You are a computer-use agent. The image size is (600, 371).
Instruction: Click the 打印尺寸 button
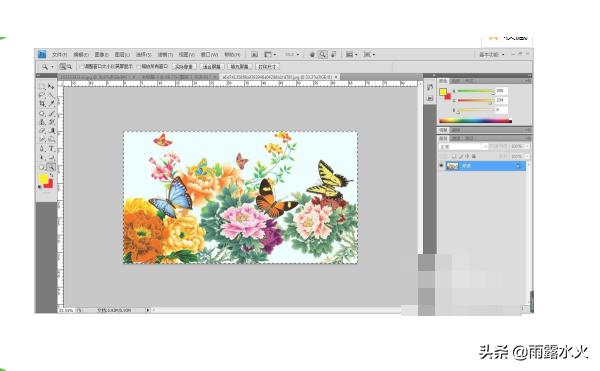267,67
